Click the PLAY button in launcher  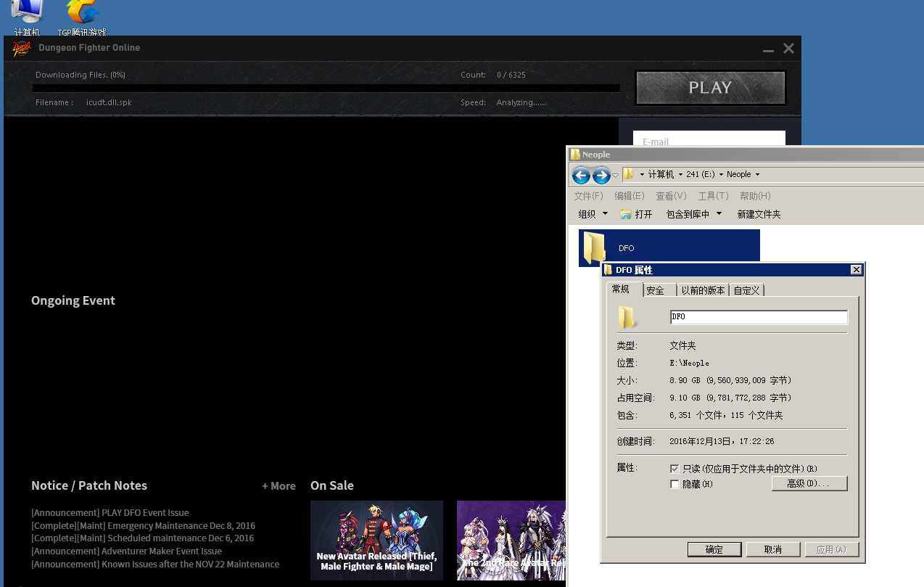(x=711, y=88)
